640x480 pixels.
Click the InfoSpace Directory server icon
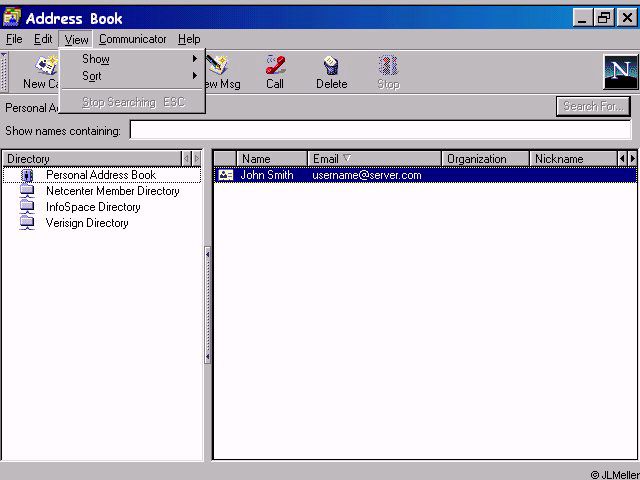tap(27, 207)
